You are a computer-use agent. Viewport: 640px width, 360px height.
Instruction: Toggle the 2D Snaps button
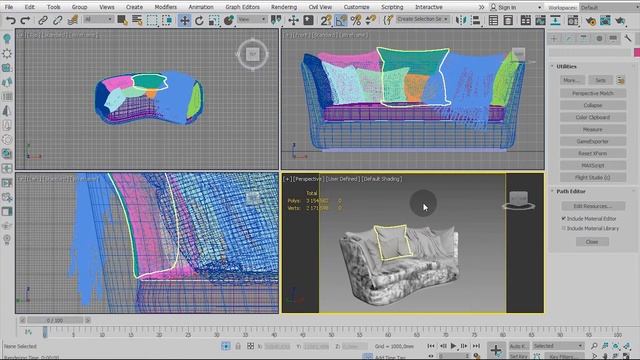(326, 20)
